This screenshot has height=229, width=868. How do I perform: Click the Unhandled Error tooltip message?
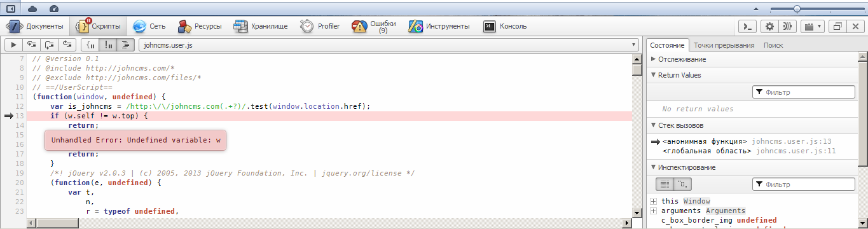pyautogui.click(x=135, y=140)
